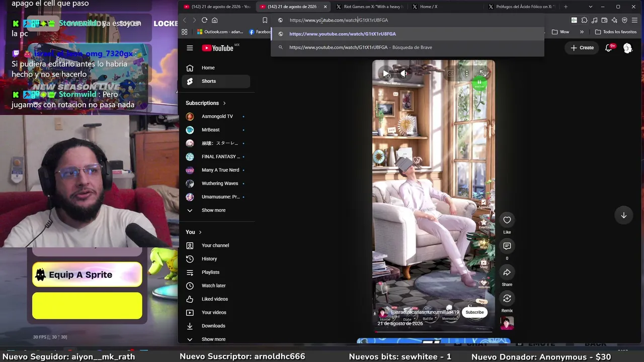Viewport: 644px width, 362px height.
Task: Open the YouTube guide hamburger menu
Action: [x=190, y=48]
